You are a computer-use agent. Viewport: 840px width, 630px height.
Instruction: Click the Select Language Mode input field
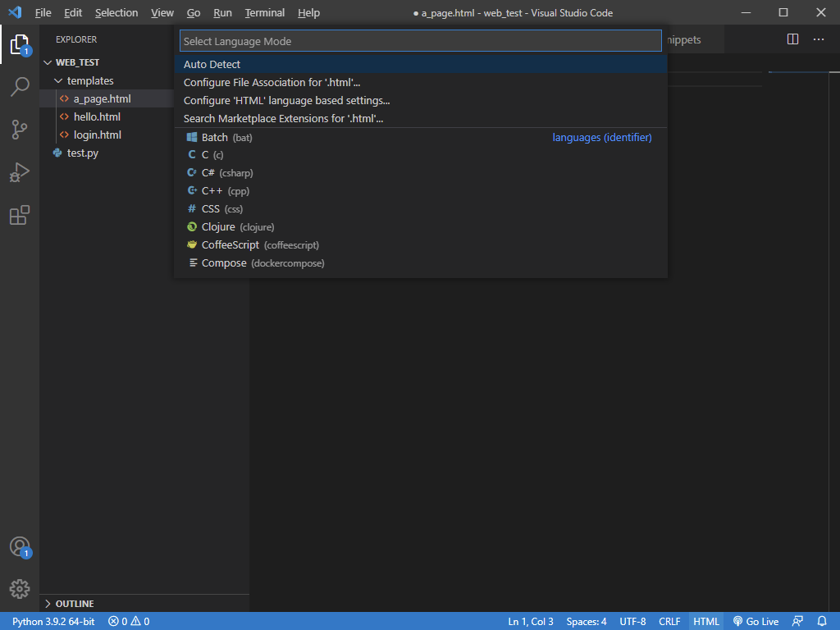coord(421,41)
